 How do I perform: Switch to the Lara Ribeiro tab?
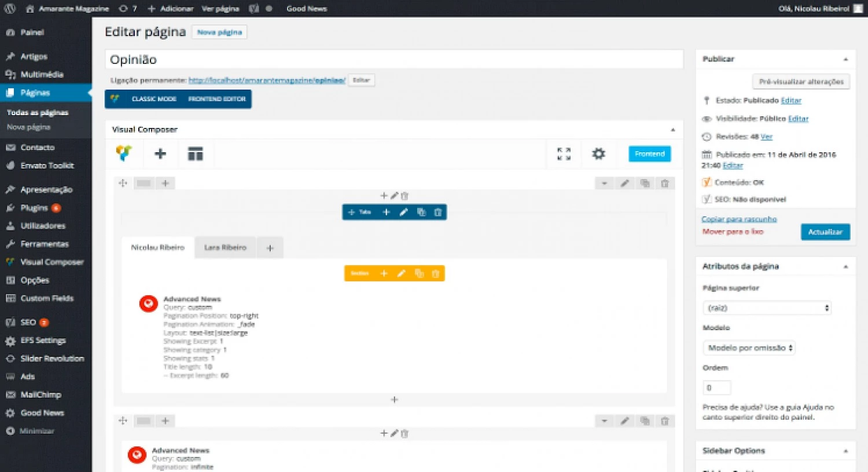click(225, 248)
